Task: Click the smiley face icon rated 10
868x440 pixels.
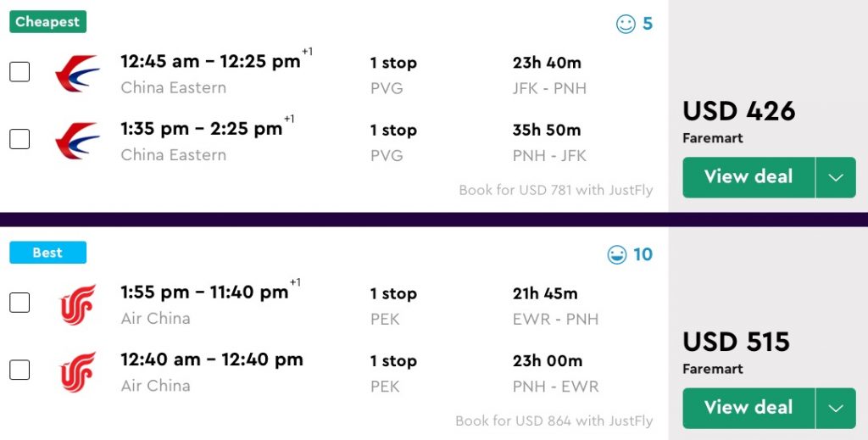Action: (x=617, y=254)
